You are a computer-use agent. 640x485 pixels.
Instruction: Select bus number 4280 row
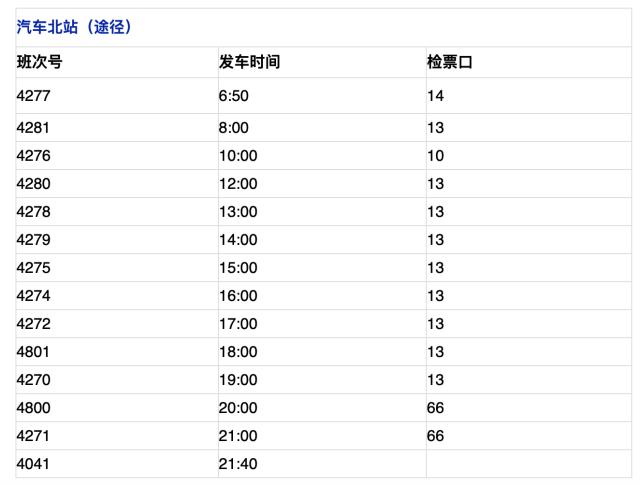[x=323, y=184]
